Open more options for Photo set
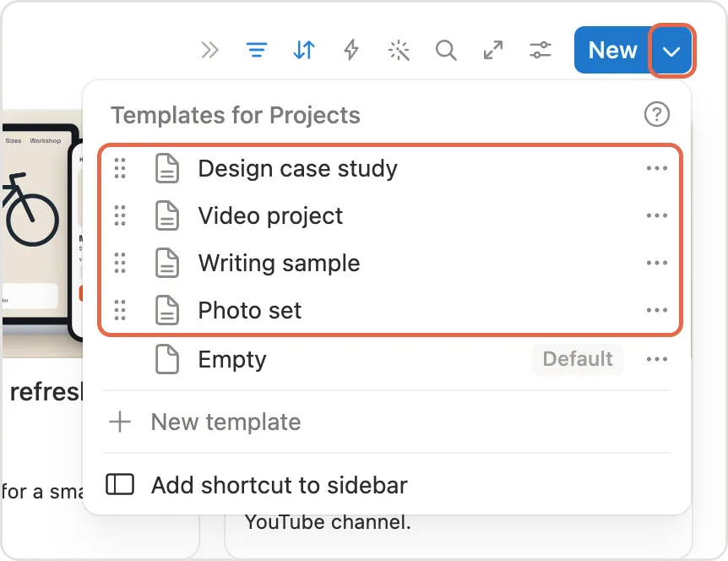728x561 pixels. [x=657, y=310]
